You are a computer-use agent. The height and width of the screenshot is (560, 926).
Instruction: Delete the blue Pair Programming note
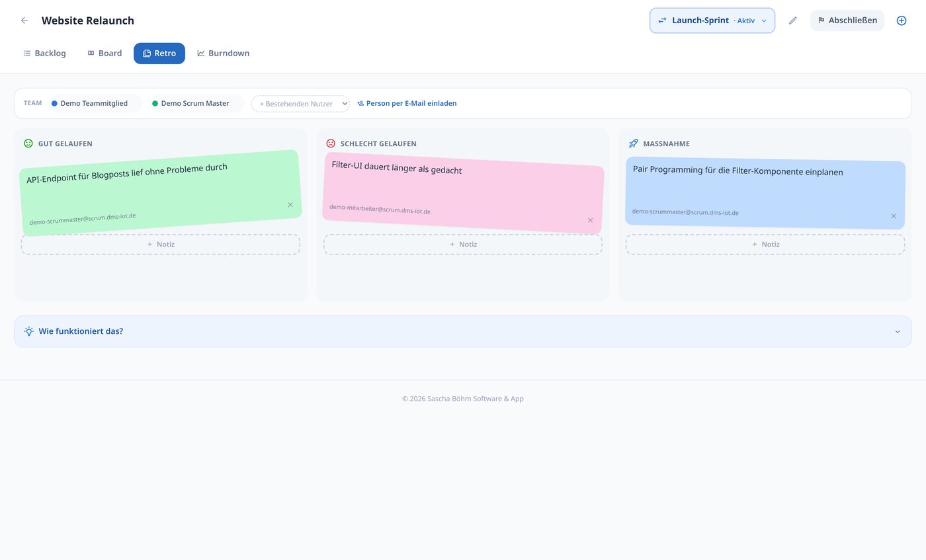pyautogui.click(x=893, y=216)
